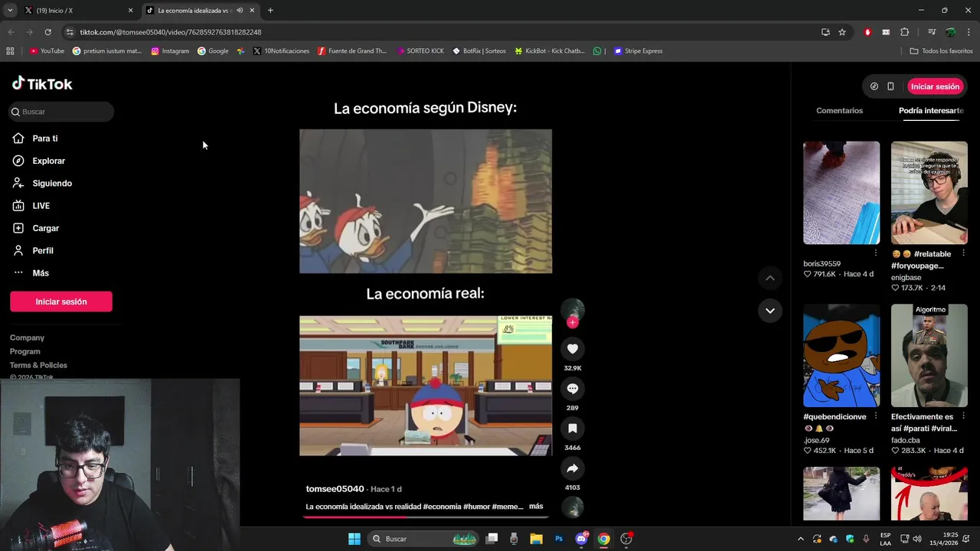Viewport: 980px width, 551px height.
Task: Open Todos los favoritos folder
Action: pos(941,51)
